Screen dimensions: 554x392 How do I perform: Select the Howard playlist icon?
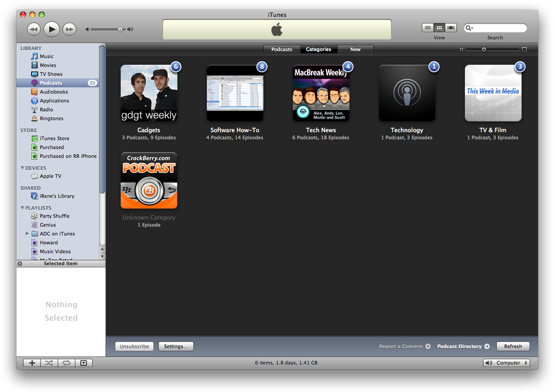point(35,243)
